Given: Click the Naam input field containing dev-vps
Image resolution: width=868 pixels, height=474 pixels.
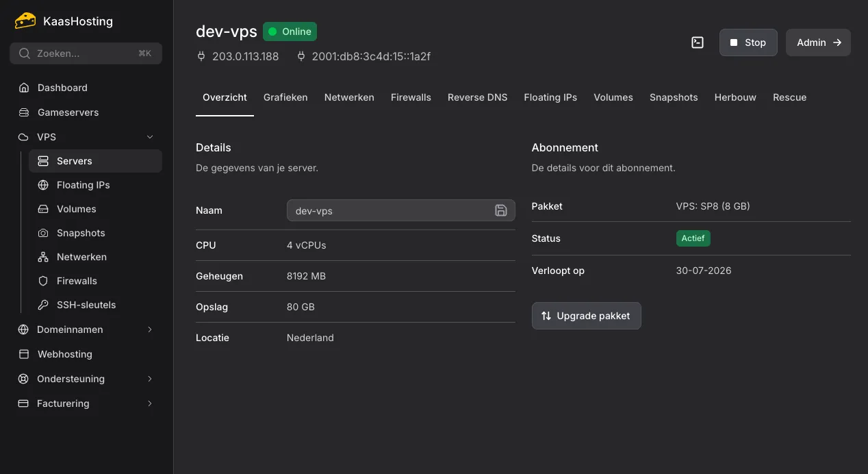Looking at the screenshot, I should tap(400, 210).
